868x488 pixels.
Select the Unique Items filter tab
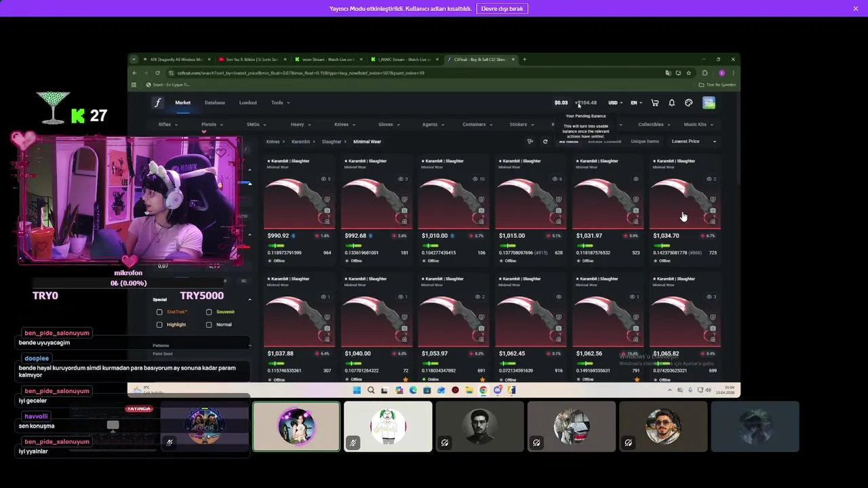[645, 142]
